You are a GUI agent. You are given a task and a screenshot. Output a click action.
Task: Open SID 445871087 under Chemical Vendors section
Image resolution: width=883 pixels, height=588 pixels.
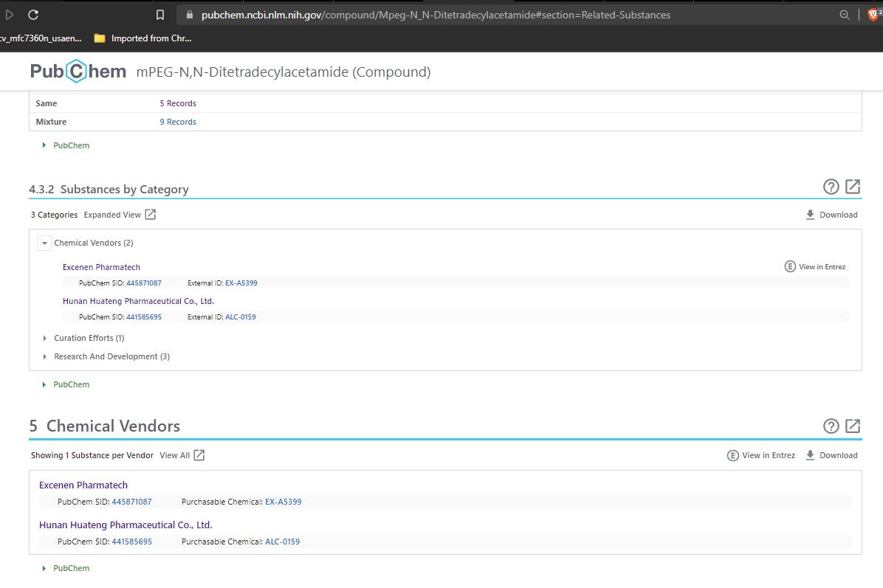131,502
